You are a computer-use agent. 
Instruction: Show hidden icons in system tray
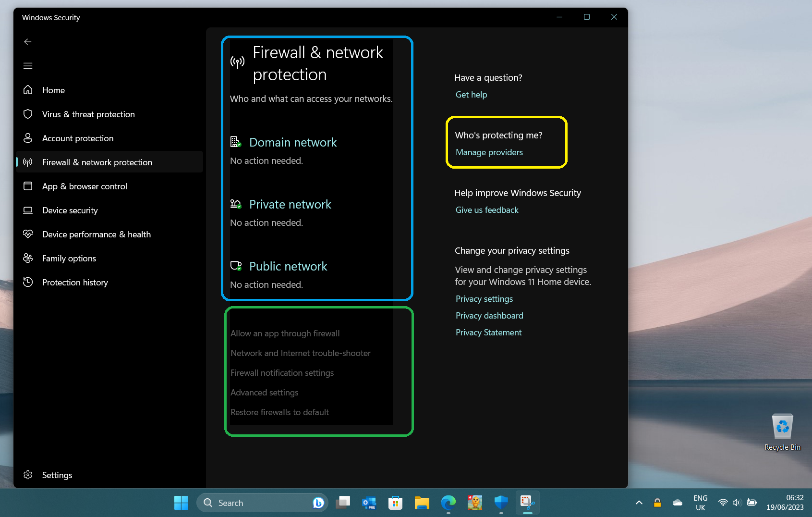click(x=639, y=503)
